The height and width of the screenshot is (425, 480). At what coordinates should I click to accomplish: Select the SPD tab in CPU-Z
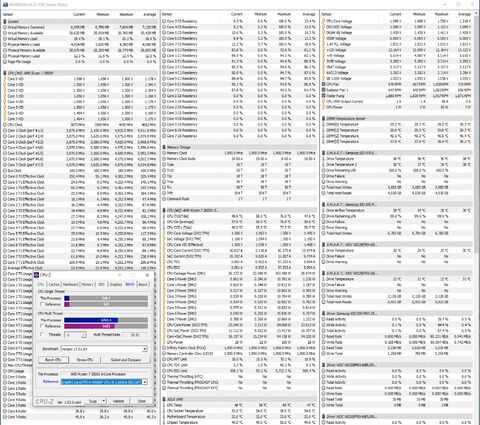coord(101,285)
